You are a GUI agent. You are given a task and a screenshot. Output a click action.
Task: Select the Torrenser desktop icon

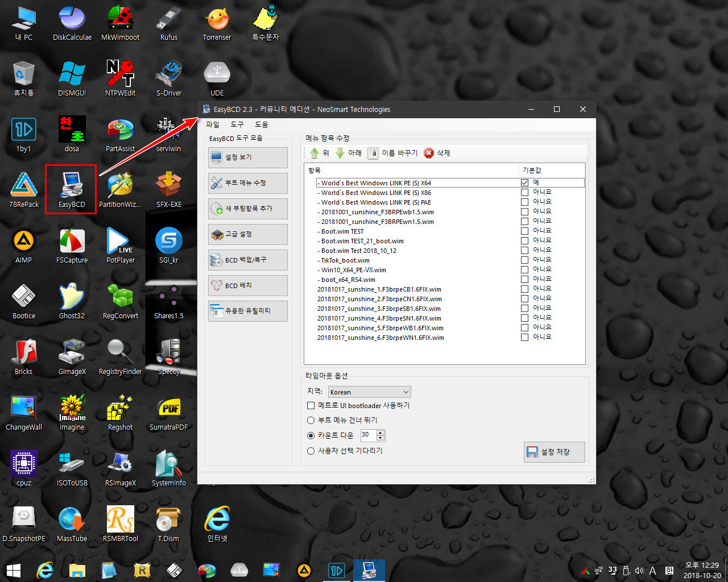[x=217, y=23]
